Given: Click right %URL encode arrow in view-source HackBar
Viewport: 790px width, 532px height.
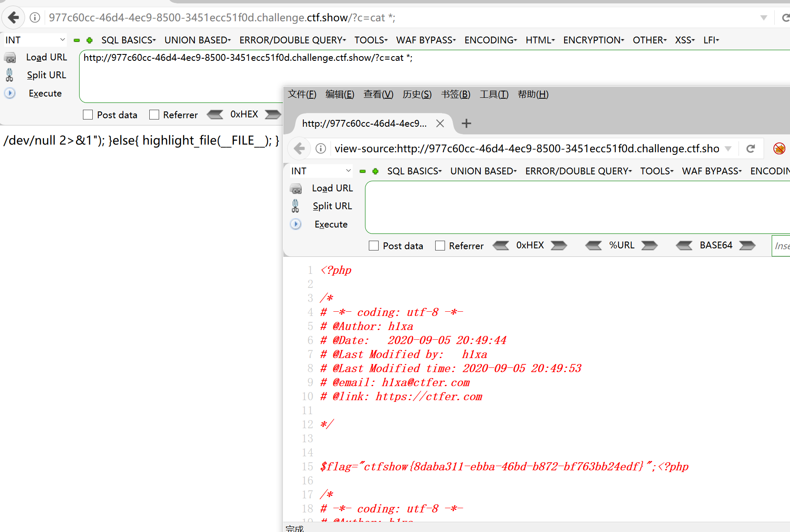Looking at the screenshot, I should point(650,245).
